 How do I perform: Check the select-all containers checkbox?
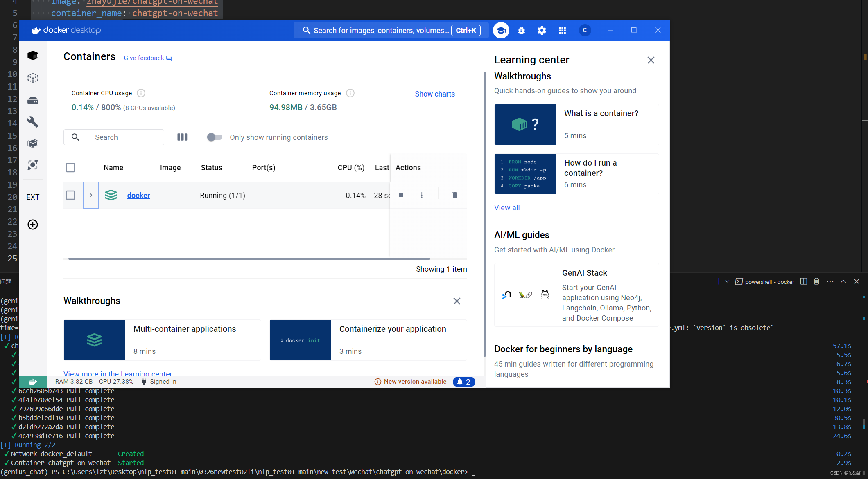click(x=70, y=168)
